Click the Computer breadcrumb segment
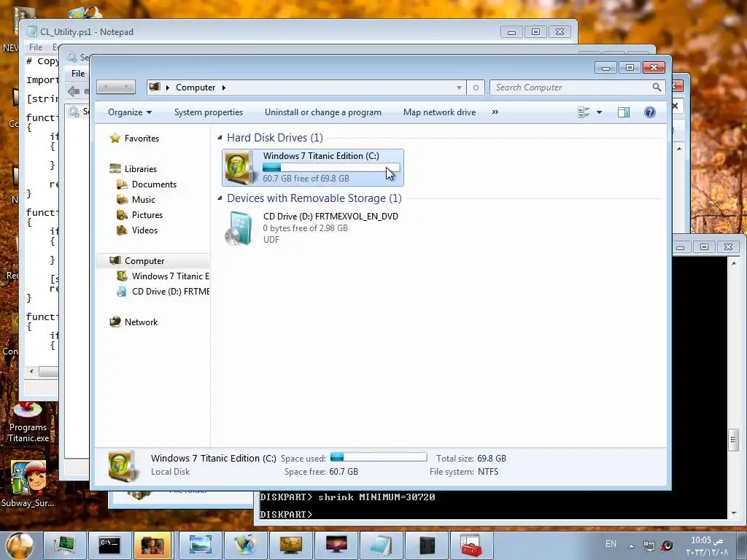 196,87
